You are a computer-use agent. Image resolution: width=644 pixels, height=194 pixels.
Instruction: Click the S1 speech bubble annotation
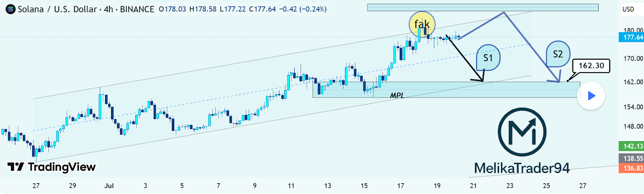pos(488,58)
